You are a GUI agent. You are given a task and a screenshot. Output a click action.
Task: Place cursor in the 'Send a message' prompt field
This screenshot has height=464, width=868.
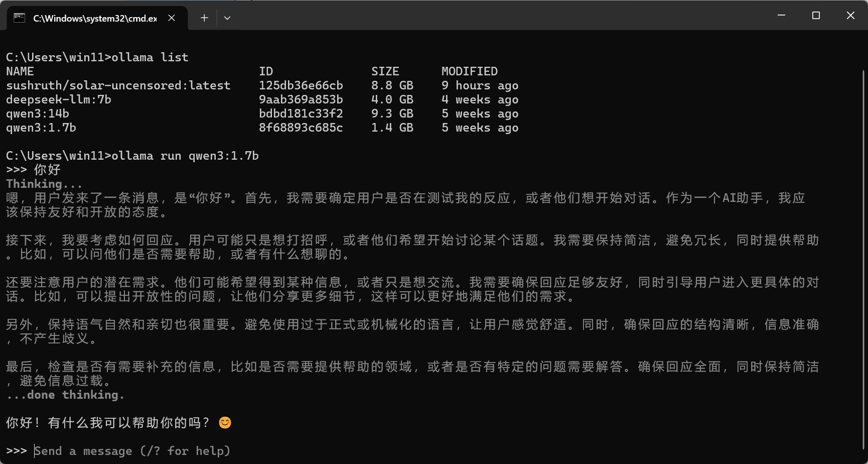(x=132, y=450)
